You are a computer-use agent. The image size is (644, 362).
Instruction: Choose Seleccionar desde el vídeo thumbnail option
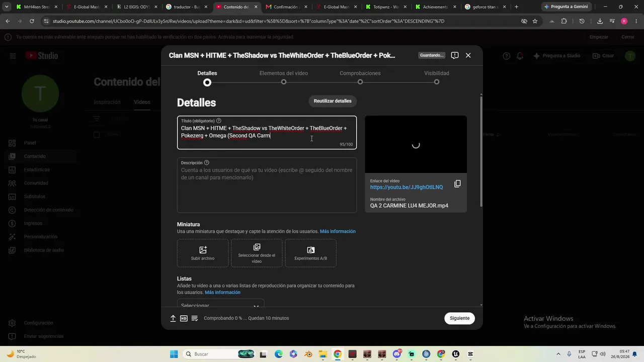click(257, 253)
